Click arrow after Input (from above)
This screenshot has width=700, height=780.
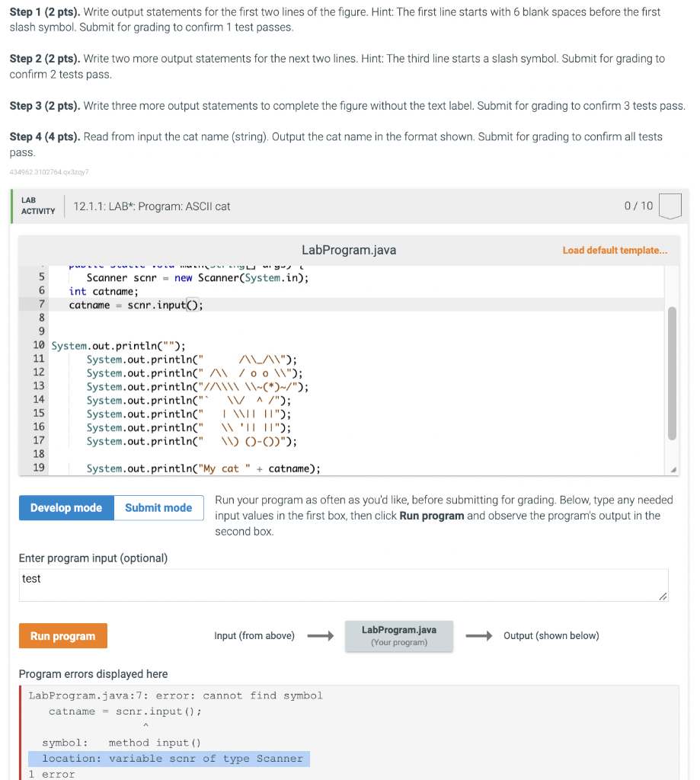[321, 636]
